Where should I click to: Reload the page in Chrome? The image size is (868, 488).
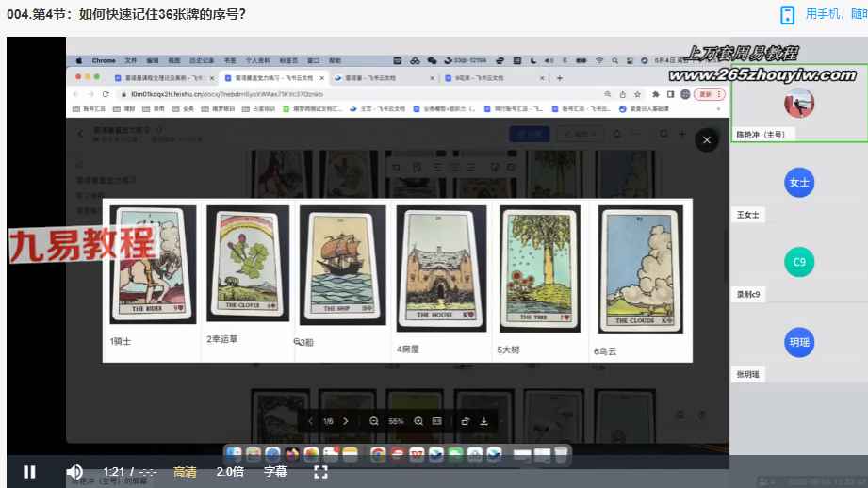pos(106,94)
